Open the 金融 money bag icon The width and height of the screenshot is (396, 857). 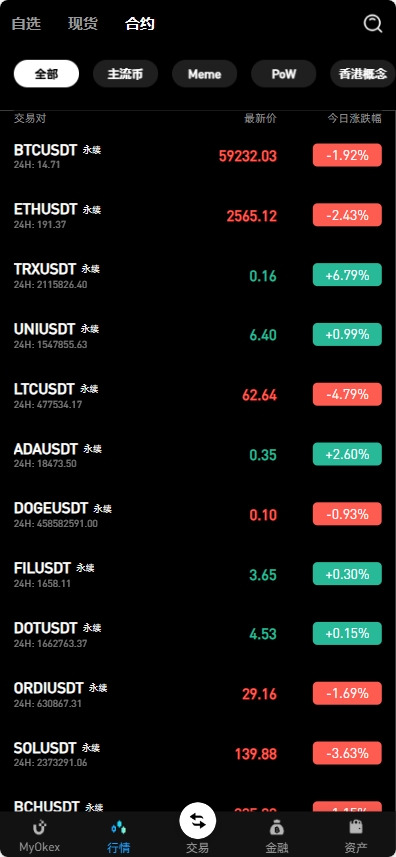[x=277, y=827]
